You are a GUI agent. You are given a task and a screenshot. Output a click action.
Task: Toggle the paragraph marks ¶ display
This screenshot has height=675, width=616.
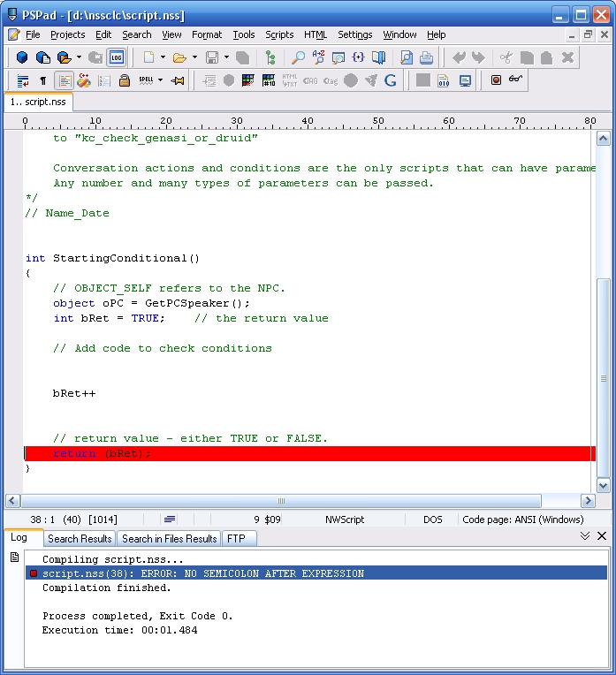point(43,80)
